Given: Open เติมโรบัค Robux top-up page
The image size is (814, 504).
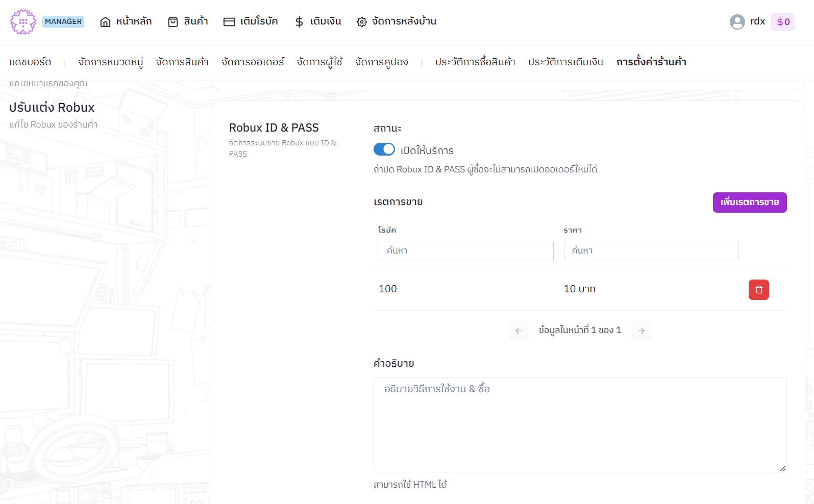Looking at the screenshot, I should (x=251, y=21).
